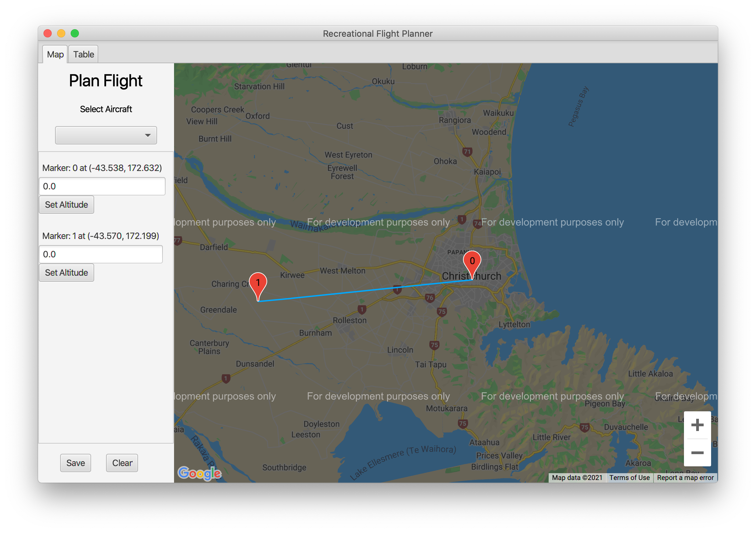Focus altitude field for Marker 1
756x533 pixels.
click(101, 254)
